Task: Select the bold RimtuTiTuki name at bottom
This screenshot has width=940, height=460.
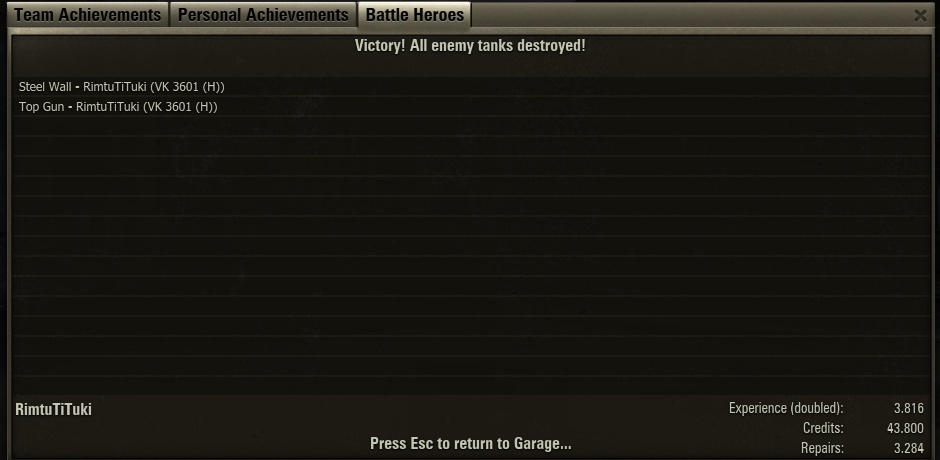Action: click(x=53, y=410)
